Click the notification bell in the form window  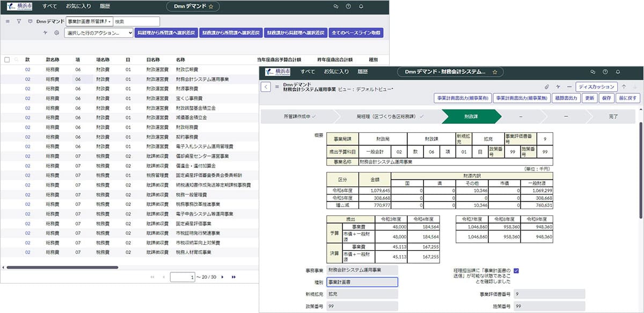pos(618,71)
